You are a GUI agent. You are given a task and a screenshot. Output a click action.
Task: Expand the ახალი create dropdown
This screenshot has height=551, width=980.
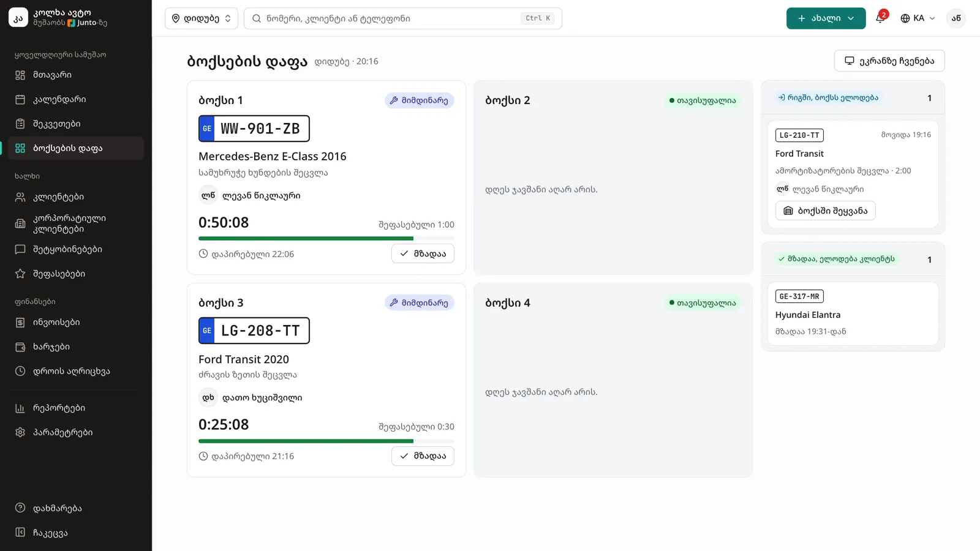tap(826, 18)
